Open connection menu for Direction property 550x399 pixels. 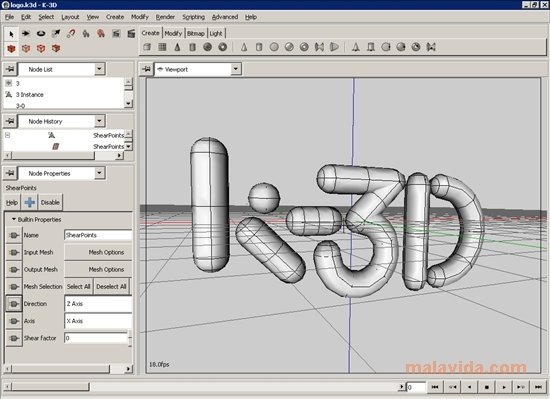coord(14,304)
